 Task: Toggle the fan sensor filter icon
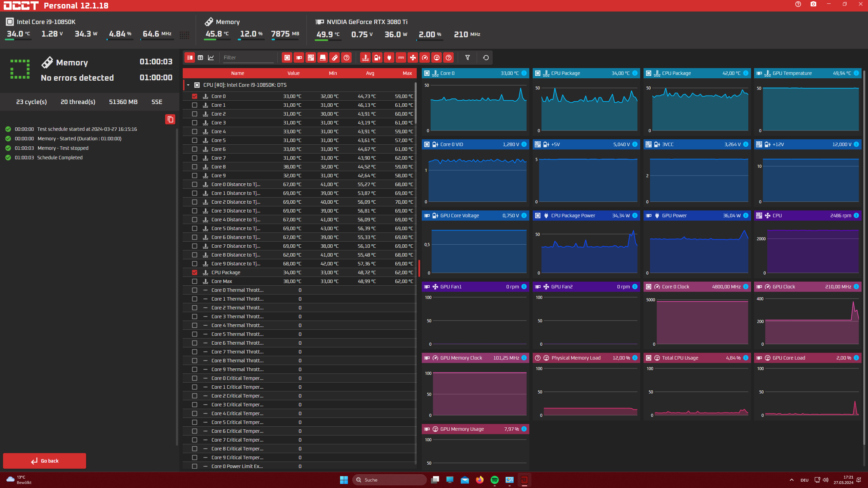(413, 58)
